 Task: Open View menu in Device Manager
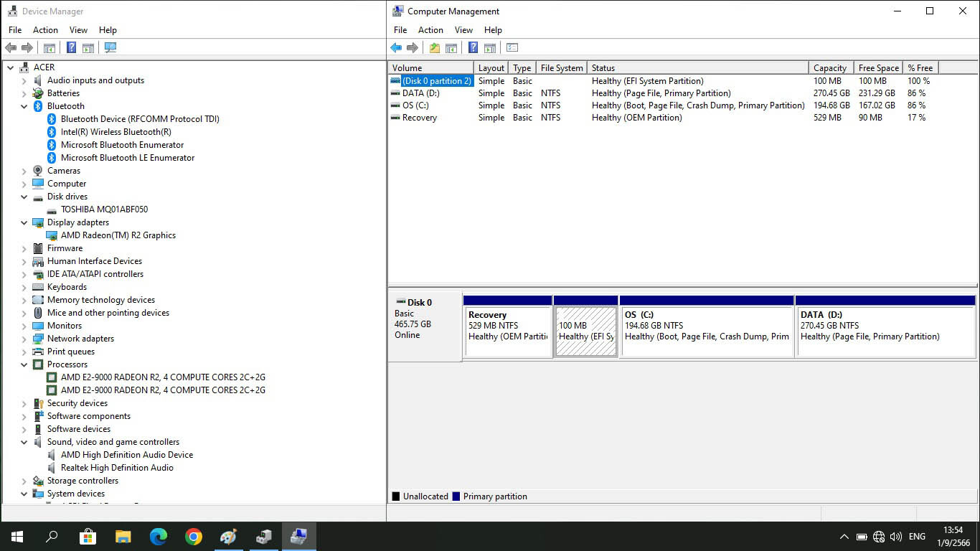(x=78, y=30)
